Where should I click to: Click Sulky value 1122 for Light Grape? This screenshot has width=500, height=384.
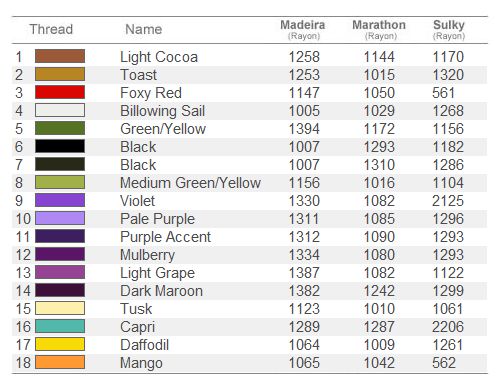click(x=448, y=273)
